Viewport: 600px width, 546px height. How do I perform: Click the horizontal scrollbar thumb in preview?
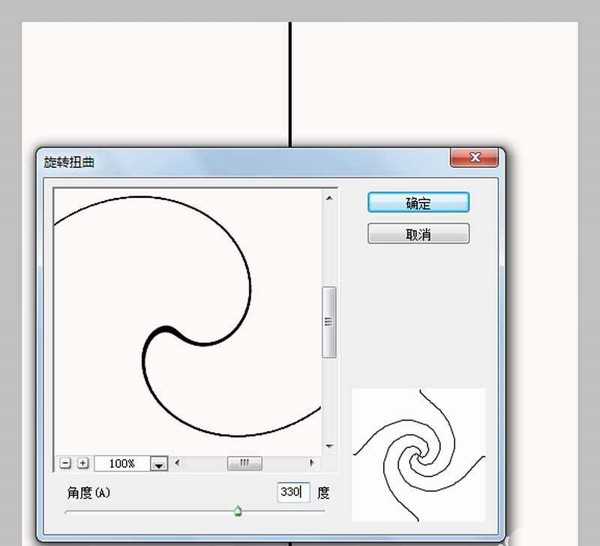(244, 463)
